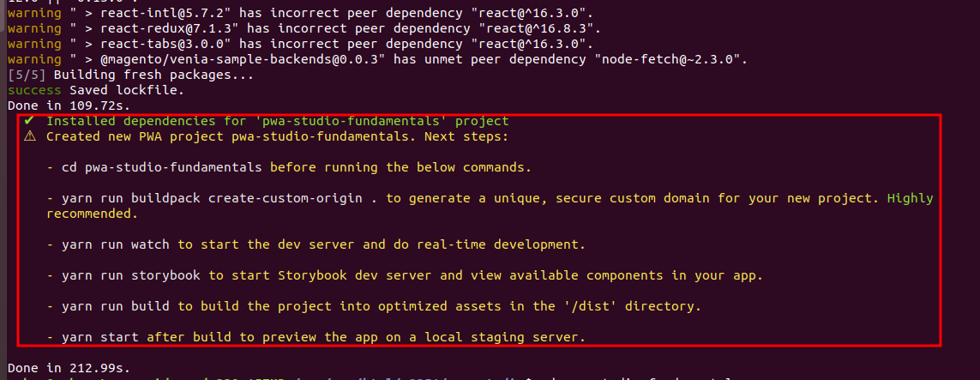Screen dimensions: 980x380
Task: Click the 'yarn run build' command
Action: (116, 306)
